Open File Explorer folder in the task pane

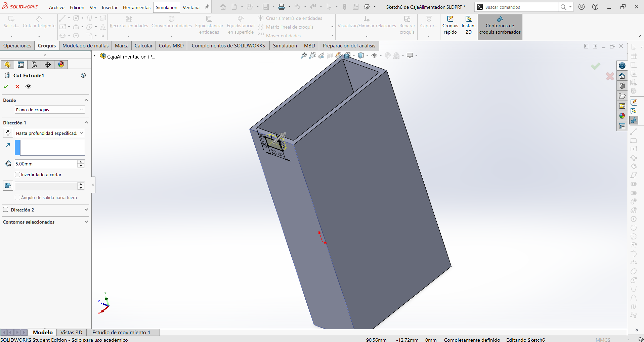point(622,96)
